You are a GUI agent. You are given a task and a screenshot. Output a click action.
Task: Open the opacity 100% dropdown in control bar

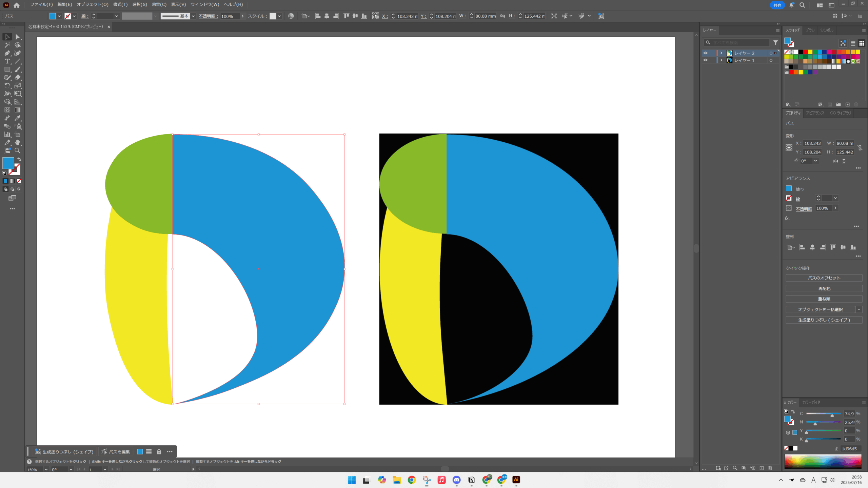tap(243, 16)
